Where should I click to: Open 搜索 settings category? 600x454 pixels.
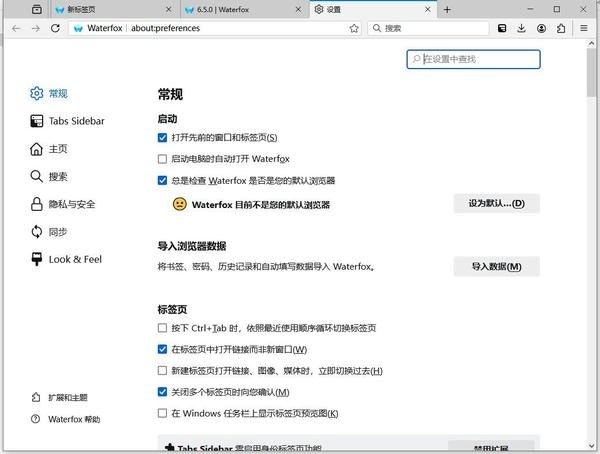49,176
